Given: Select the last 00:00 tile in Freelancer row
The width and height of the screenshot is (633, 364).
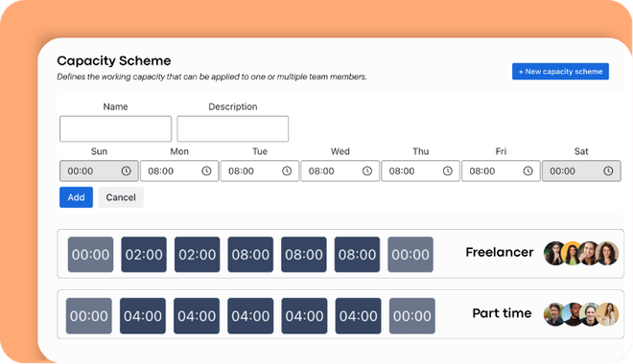Looking at the screenshot, I should coord(410,255).
